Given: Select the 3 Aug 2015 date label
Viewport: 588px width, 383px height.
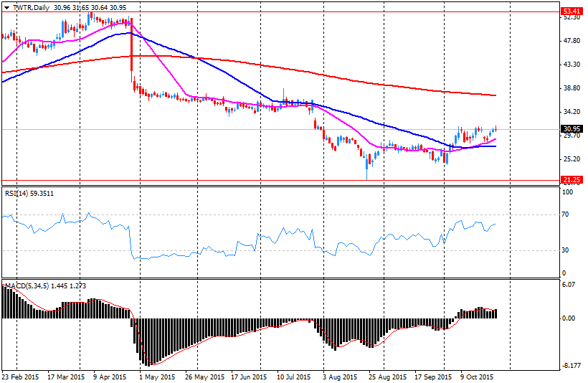Looking at the screenshot, I should coord(340,377).
